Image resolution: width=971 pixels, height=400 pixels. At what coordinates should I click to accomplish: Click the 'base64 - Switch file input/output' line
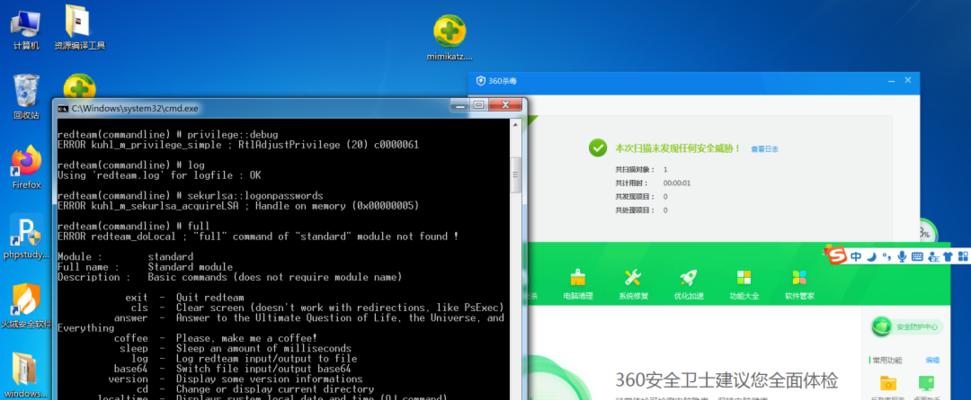point(232,368)
